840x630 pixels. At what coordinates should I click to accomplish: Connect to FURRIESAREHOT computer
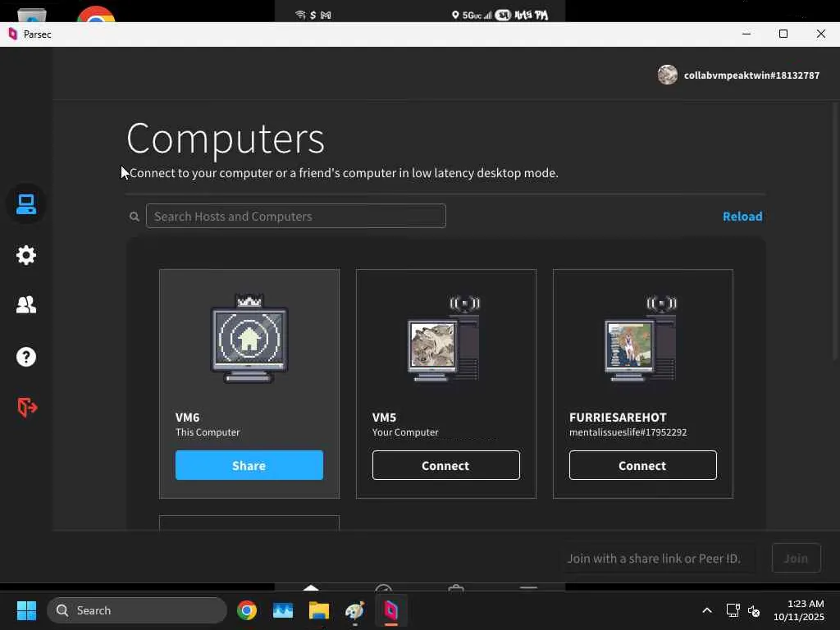643,466
